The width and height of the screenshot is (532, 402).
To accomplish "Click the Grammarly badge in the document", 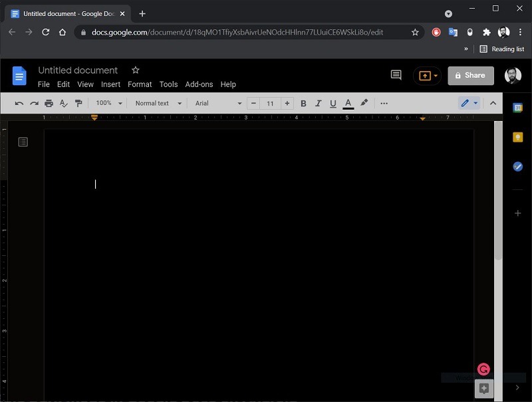I will click(x=483, y=369).
